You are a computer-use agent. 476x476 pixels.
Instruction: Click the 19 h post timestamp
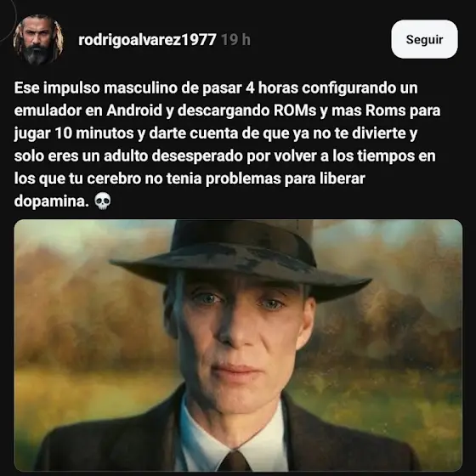click(236, 40)
